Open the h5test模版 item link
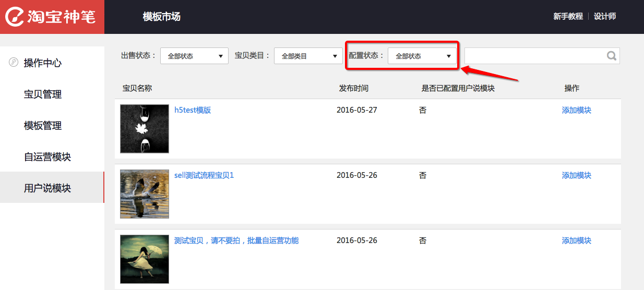The image size is (644, 290). 193,110
